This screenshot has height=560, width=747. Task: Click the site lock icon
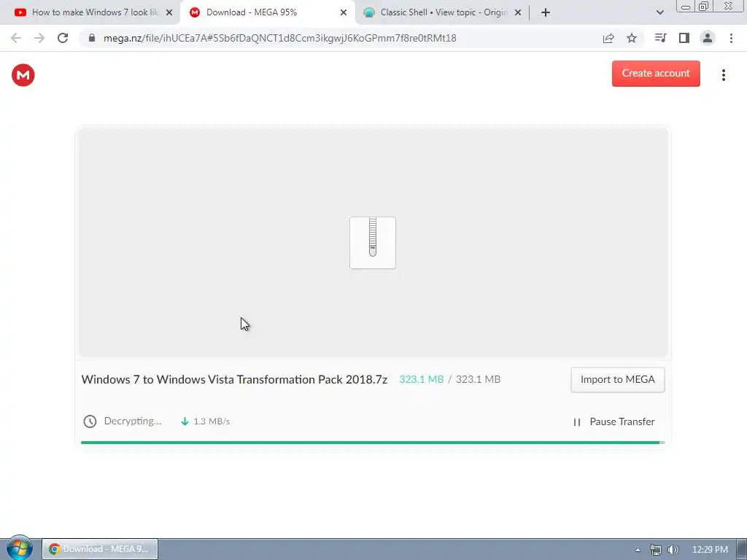coord(92,38)
